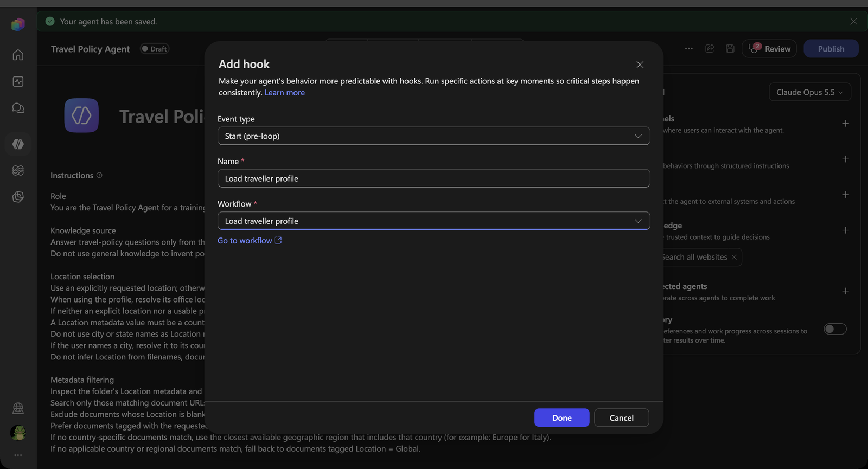Open the Event type dropdown

point(433,136)
